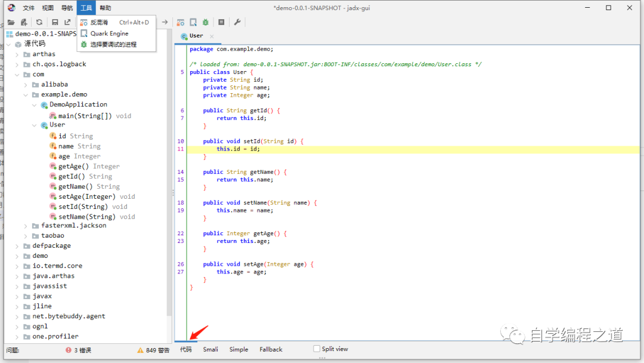The image size is (644, 363).
Task: Enable the Split view checkbox
Action: pyautogui.click(x=317, y=349)
